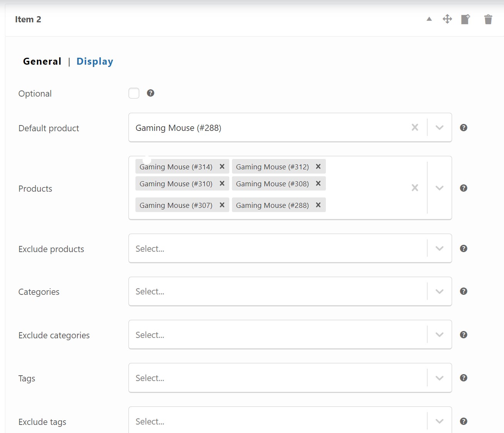Enable the Optional checkbox
The image size is (504, 433).
coord(134,93)
